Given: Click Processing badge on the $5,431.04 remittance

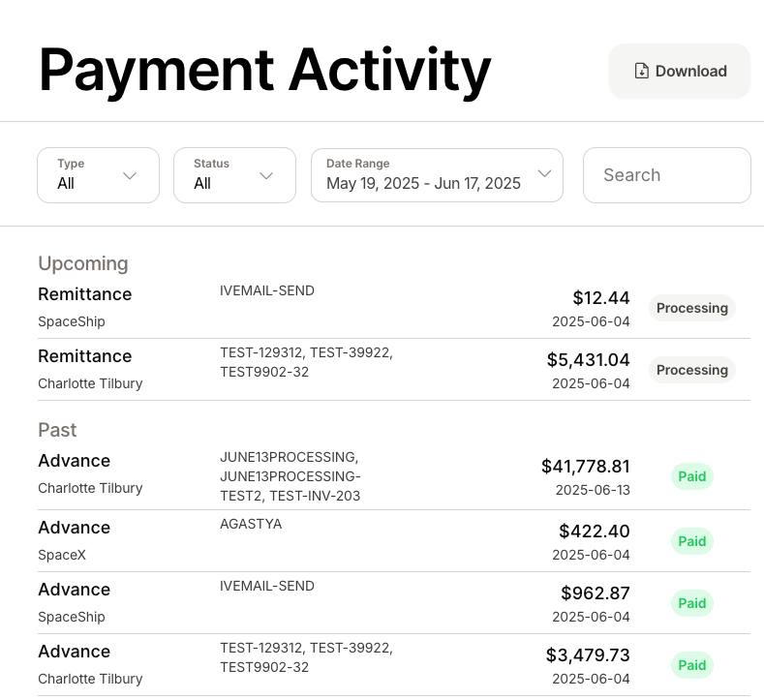Looking at the screenshot, I should point(692,370).
